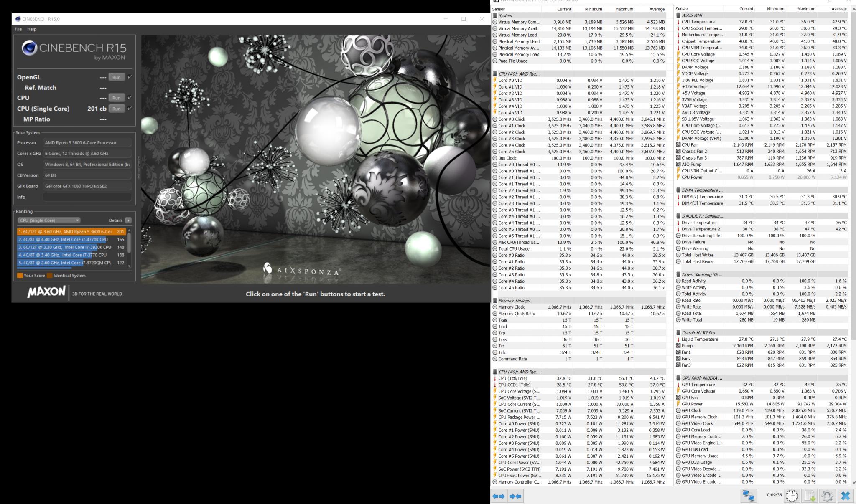Collapse the S.M.A.R.T. Samsung group header

click(762, 216)
